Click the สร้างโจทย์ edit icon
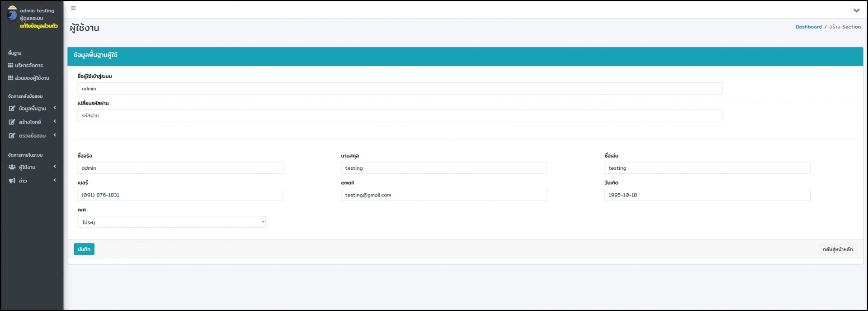This screenshot has height=311, width=868. tap(12, 122)
